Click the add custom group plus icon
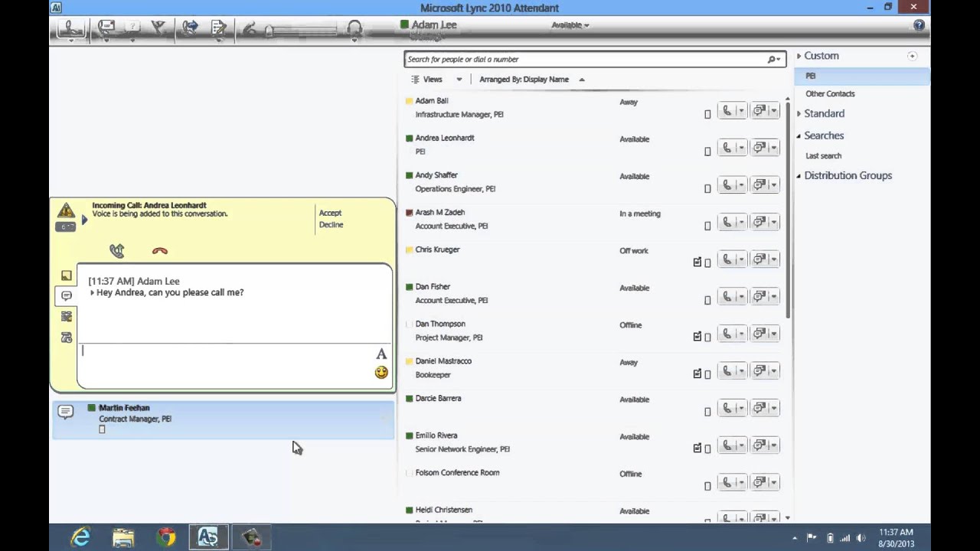This screenshot has width=980, height=551. 912,56
